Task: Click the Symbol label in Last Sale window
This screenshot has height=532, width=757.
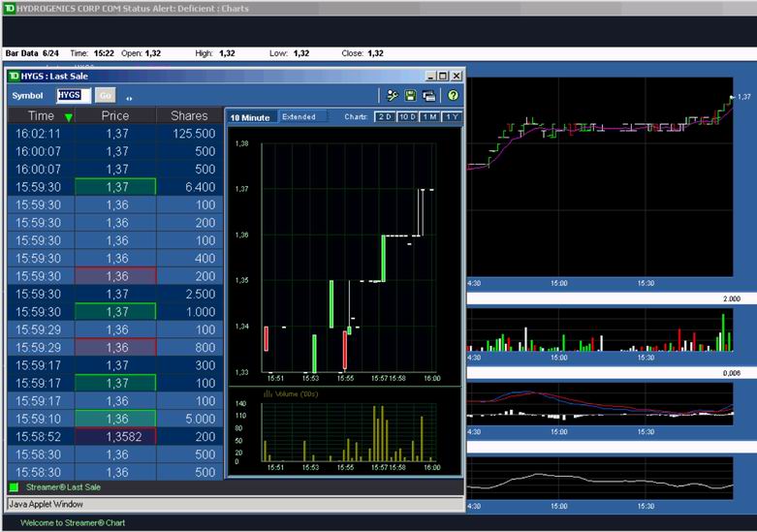Action: 27,96
